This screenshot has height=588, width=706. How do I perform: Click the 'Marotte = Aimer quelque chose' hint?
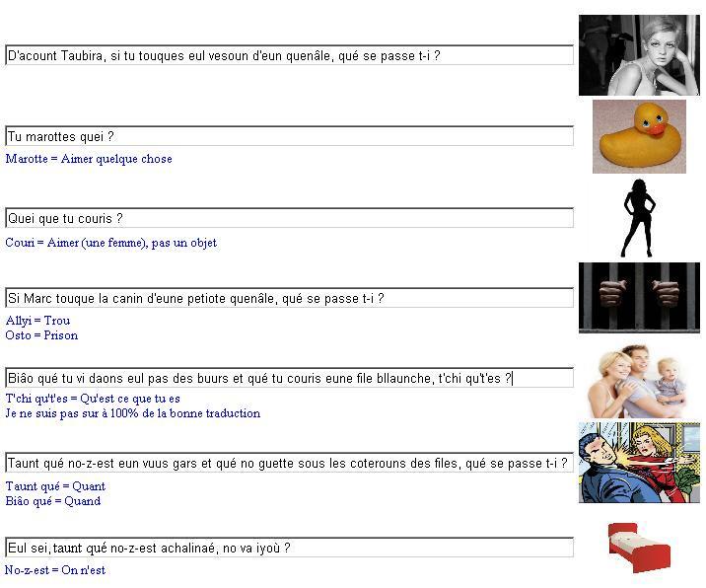pyautogui.click(x=89, y=159)
